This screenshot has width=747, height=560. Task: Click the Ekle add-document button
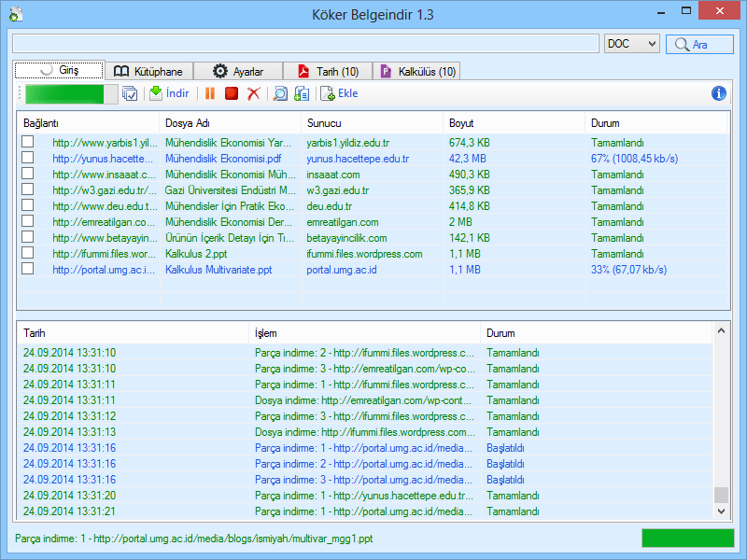coord(339,93)
